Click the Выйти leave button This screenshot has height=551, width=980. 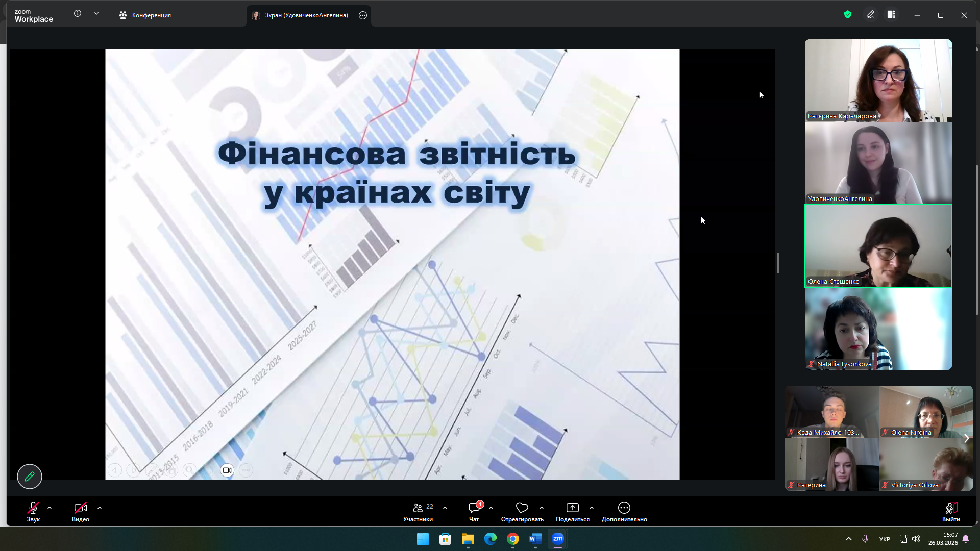click(950, 511)
